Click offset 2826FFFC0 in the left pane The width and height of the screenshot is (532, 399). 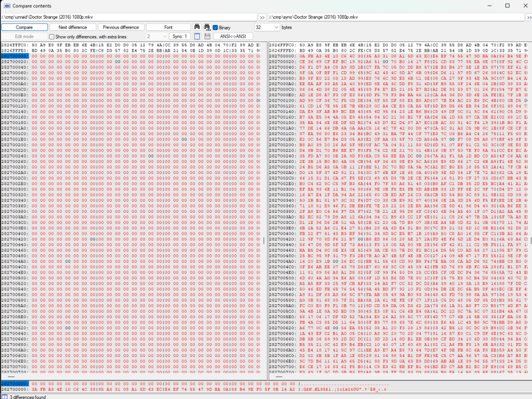pos(15,45)
